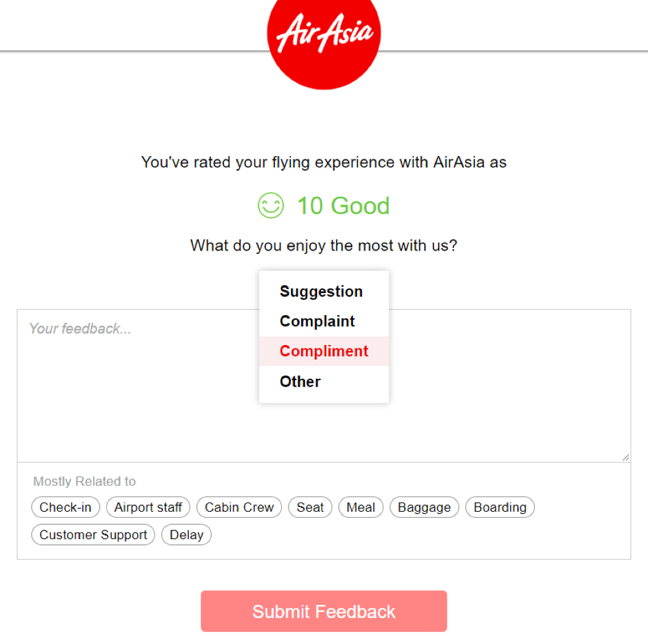Grab the textarea resize handle
Viewport: 648px width, 644px height.
[x=625, y=457]
